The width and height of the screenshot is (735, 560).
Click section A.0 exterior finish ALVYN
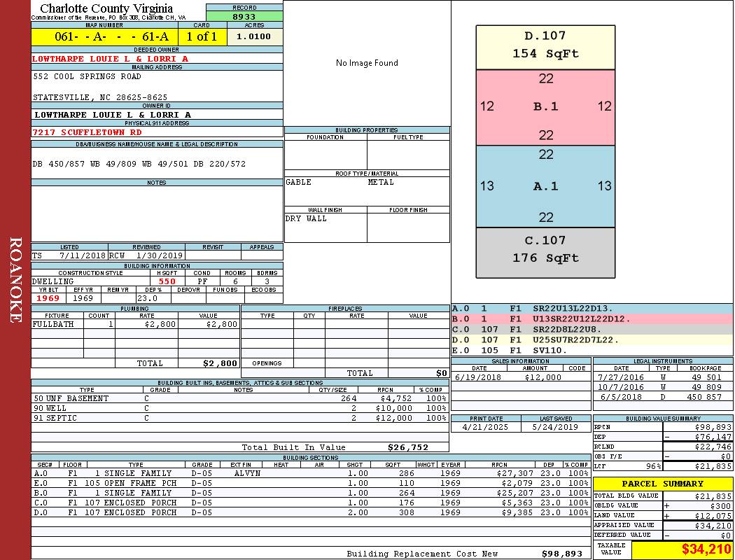click(x=247, y=474)
